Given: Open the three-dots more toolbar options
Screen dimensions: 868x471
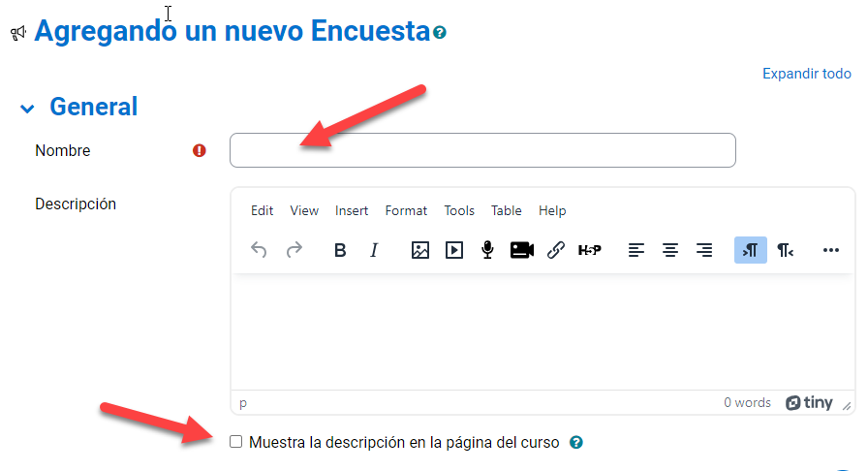Looking at the screenshot, I should (830, 250).
